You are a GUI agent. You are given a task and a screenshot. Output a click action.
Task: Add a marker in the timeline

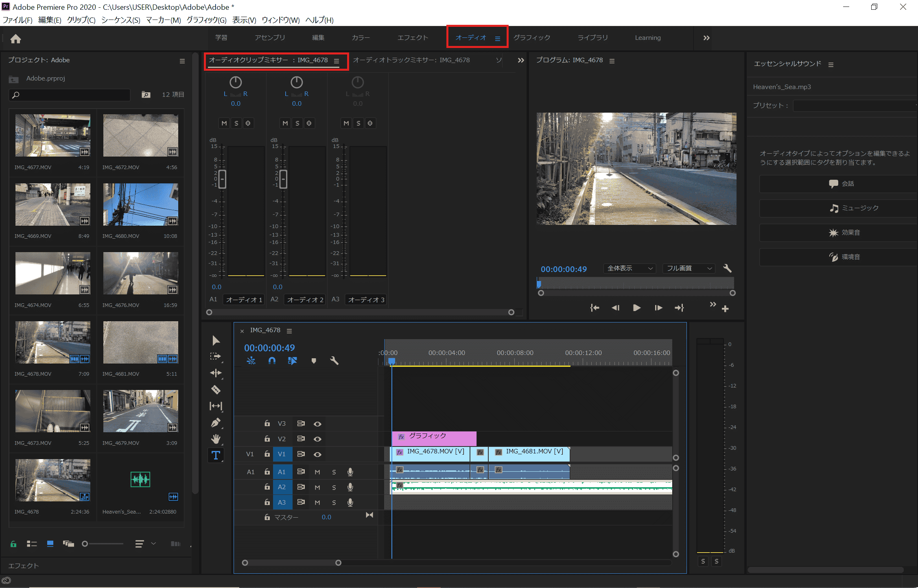pos(314,361)
